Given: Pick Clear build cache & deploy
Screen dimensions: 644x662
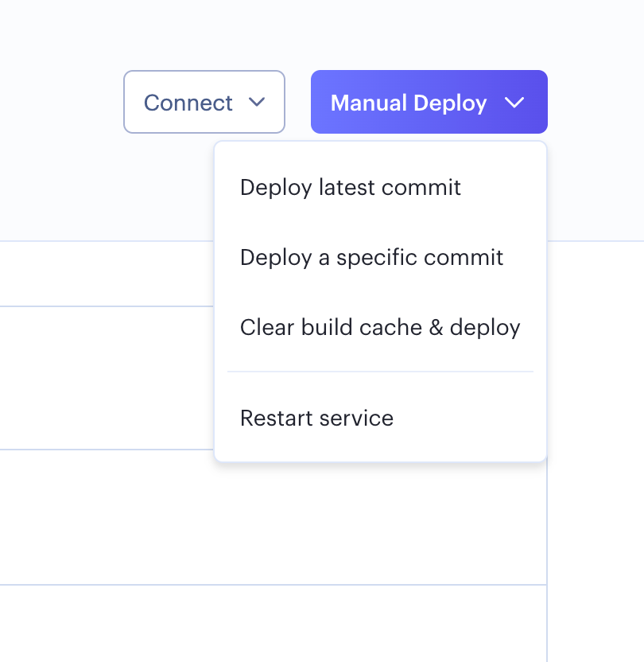Looking at the screenshot, I should [379, 328].
